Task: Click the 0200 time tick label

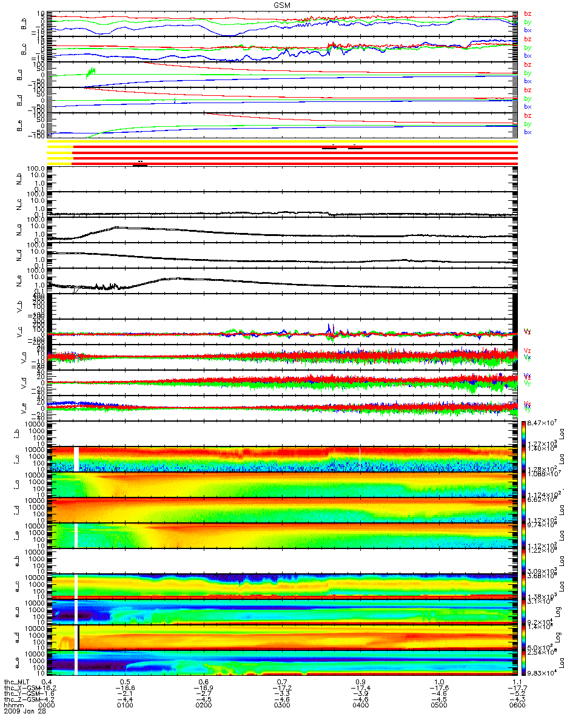Action: pos(203,706)
